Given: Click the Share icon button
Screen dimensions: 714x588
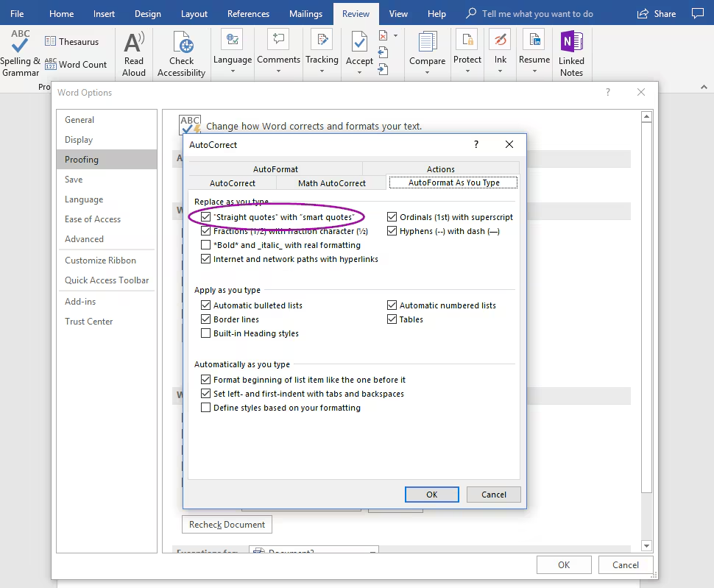Looking at the screenshot, I should point(656,14).
